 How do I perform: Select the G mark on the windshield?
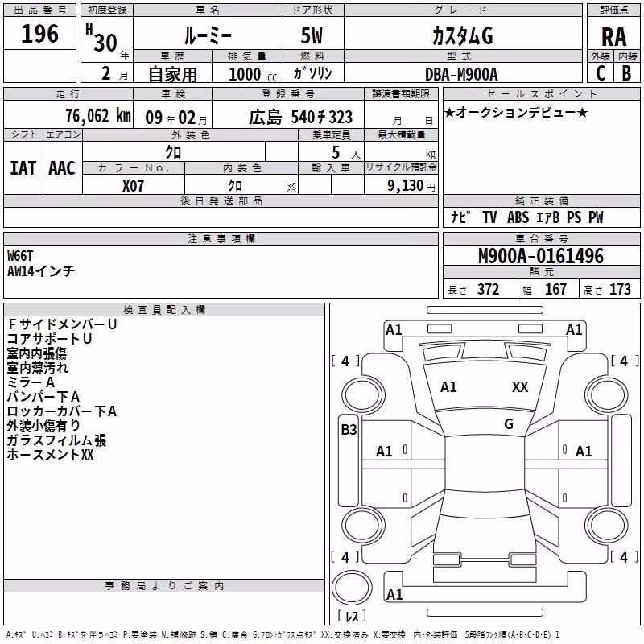(509, 424)
